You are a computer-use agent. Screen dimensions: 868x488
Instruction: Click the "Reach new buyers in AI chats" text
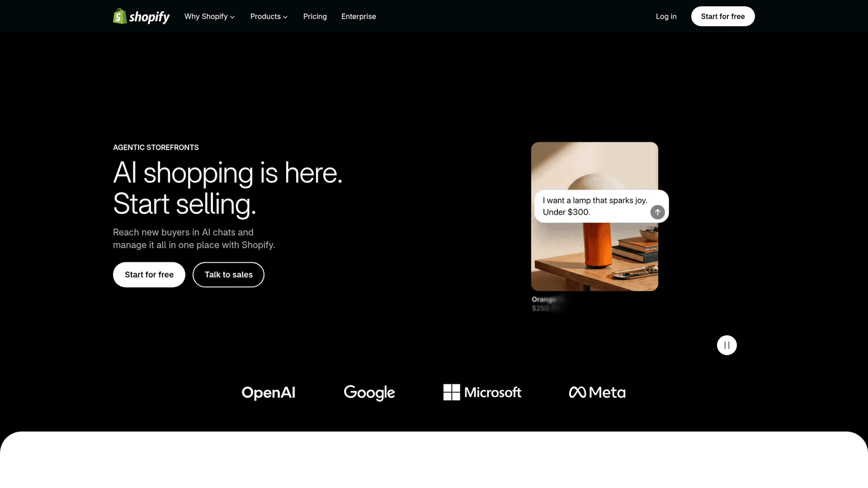point(183,232)
